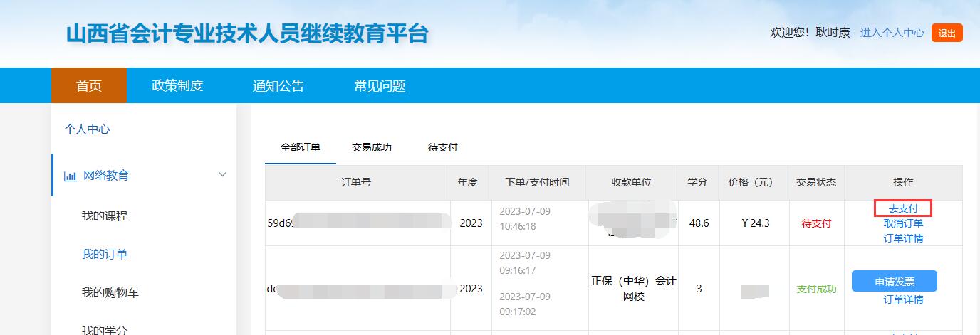View 订单详情 for the paid order
Screen dimensions: 980x335
(x=903, y=299)
